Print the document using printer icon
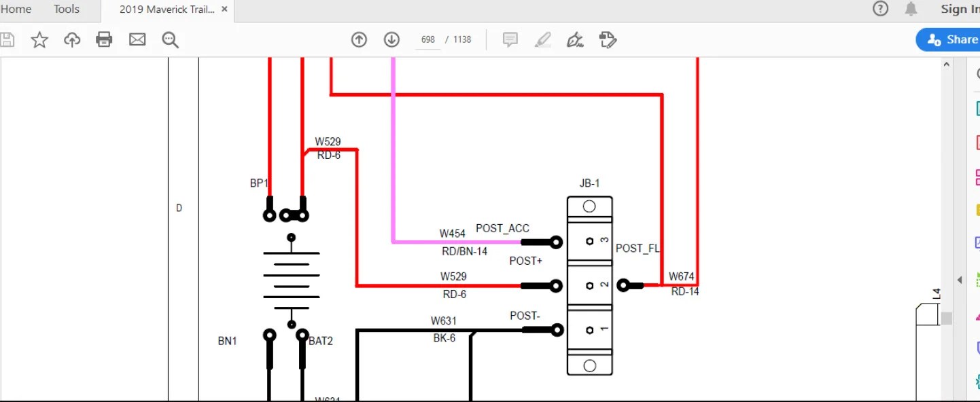The height and width of the screenshot is (402, 980). pyautogui.click(x=104, y=40)
